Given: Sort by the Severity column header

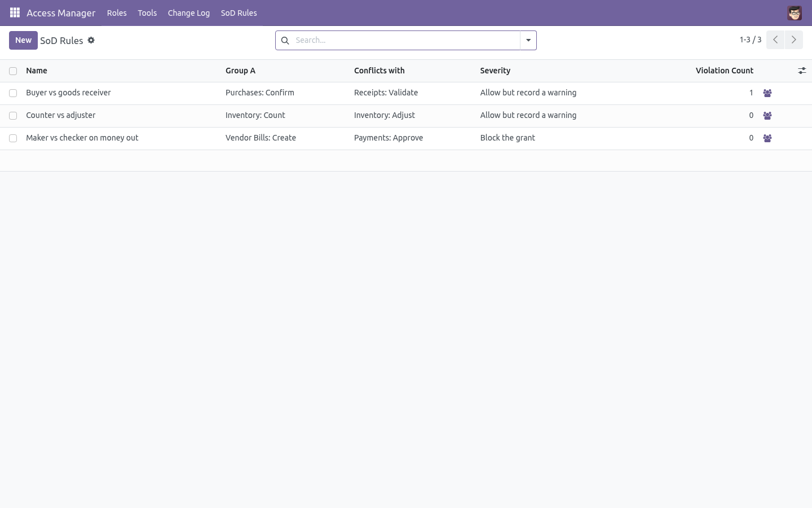Looking at the screenshot, I should click(x=495, y=71).
